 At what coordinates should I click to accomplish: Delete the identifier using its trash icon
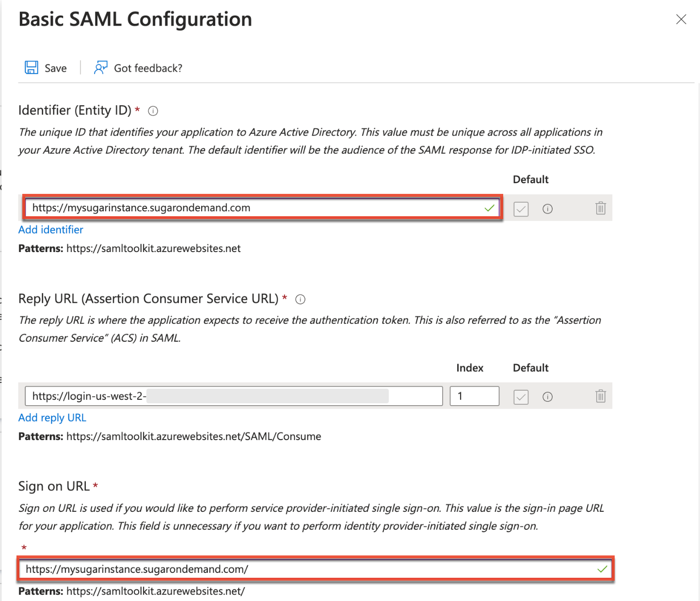(x=600, y=208)
